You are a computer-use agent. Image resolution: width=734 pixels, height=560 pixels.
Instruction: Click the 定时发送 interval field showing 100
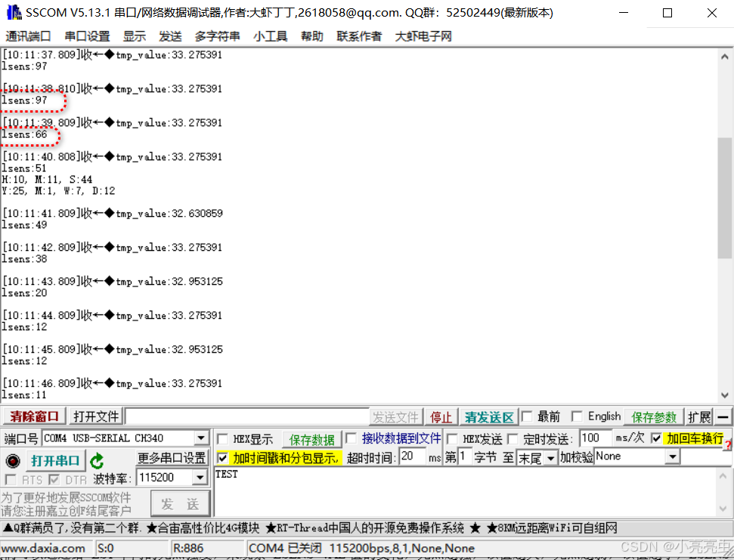tap(596, 438)
